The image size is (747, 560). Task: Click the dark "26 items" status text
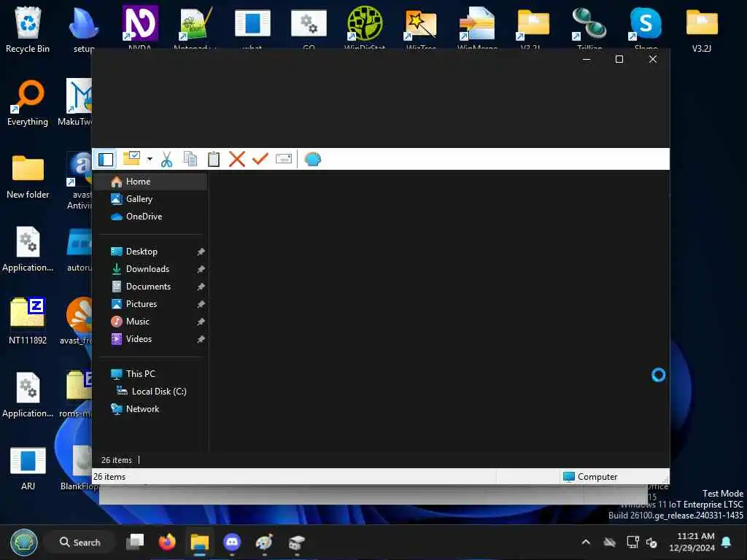116,460
